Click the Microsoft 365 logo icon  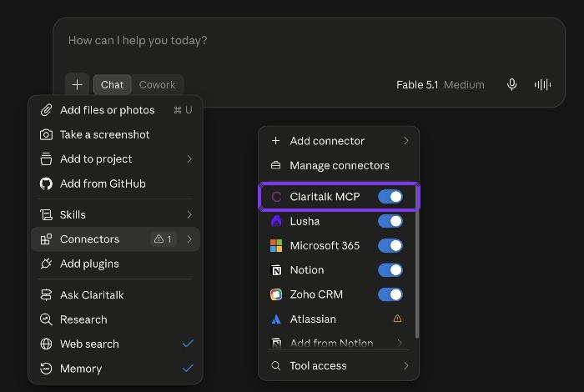coord(276,246)
